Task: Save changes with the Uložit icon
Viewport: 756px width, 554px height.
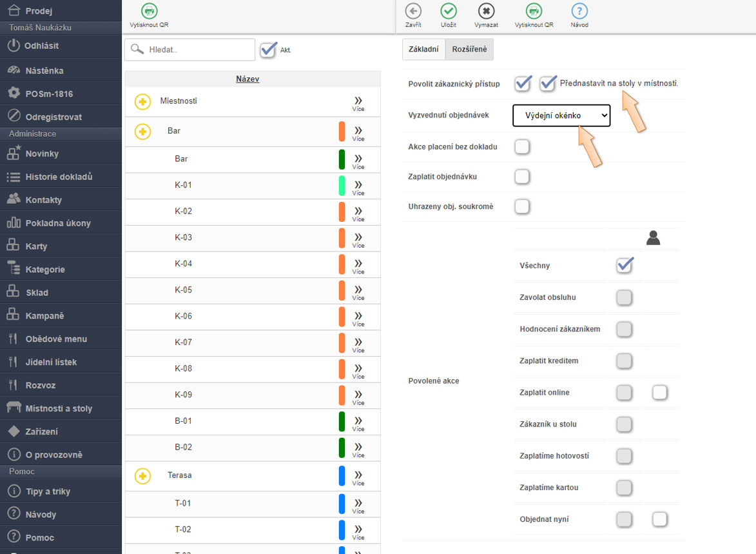Action: click(448, 11)
